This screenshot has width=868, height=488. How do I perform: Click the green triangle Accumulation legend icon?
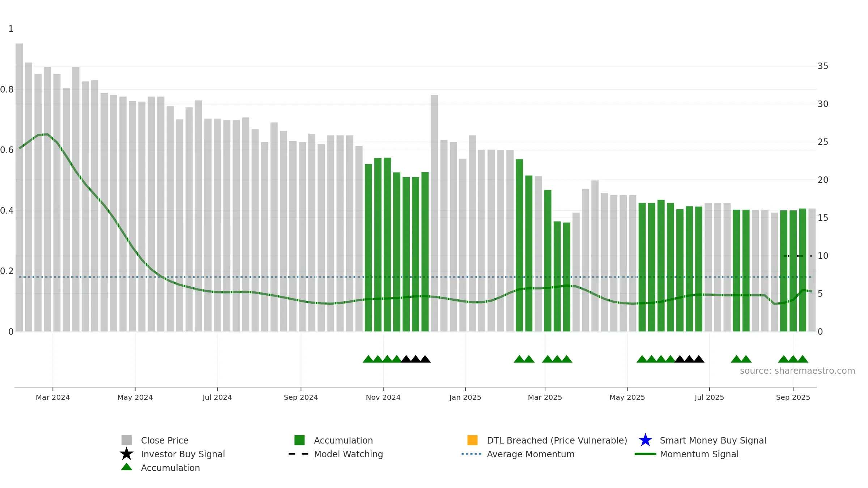click(127, 467)
